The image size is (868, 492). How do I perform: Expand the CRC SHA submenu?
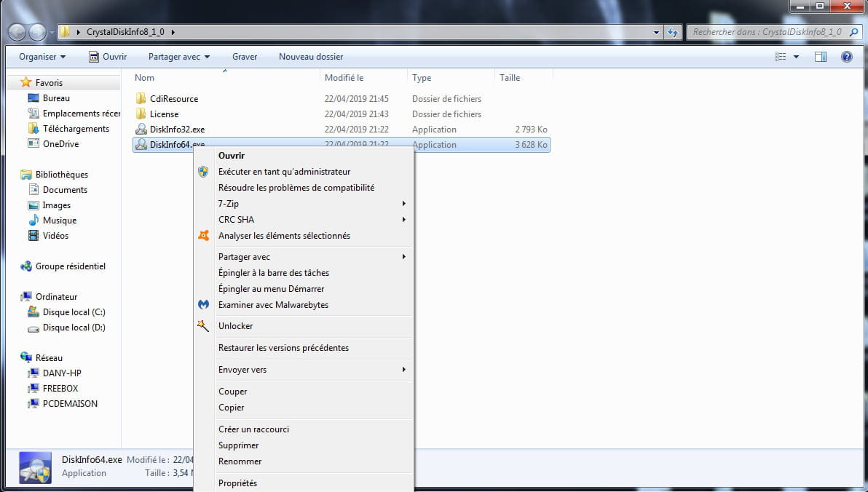pyautogui.click(x=404, y=220)
